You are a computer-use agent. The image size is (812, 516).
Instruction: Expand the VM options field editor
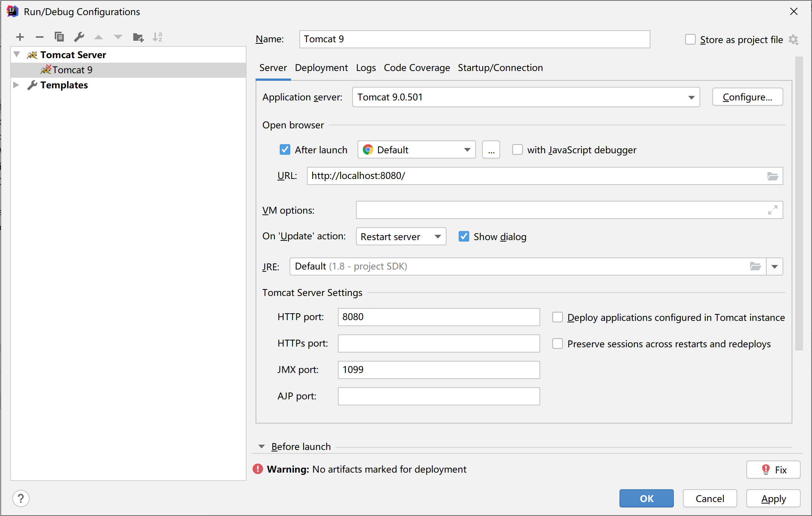coord(772,210)
